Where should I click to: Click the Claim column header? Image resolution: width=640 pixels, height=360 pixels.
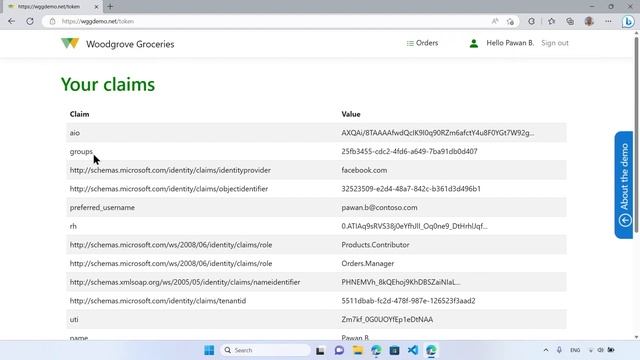point(79,114)
